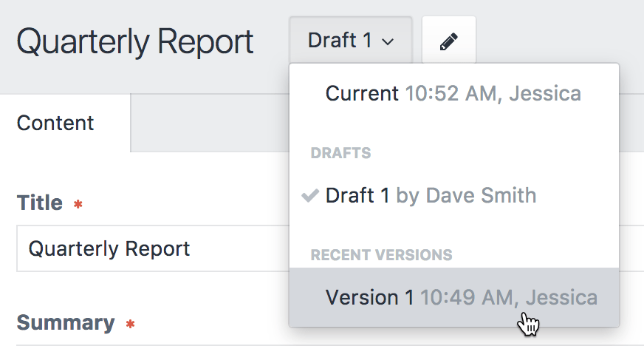Click the Title field label
This screenshot has width=644, height=346.
(40, 203)
